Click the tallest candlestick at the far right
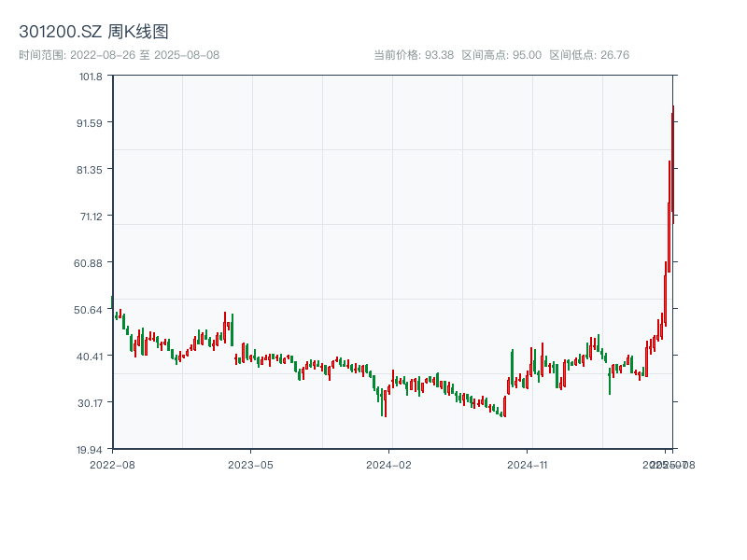Viewport: 747px width, 560px height. click(x=672, y=163)
